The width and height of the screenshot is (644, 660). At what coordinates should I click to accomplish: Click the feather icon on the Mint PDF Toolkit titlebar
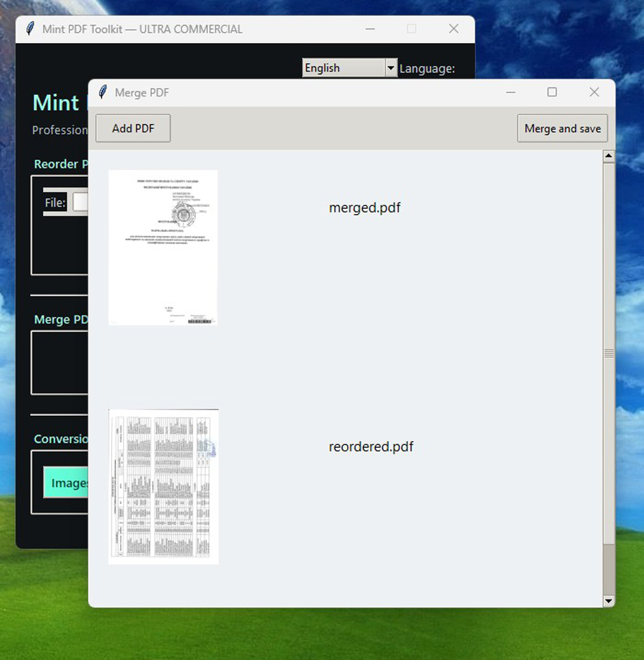click(29, 29)
